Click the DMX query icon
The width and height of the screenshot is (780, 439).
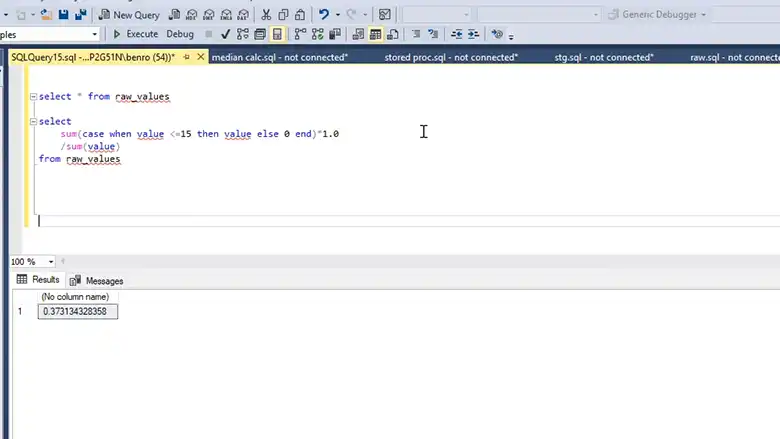209,15
